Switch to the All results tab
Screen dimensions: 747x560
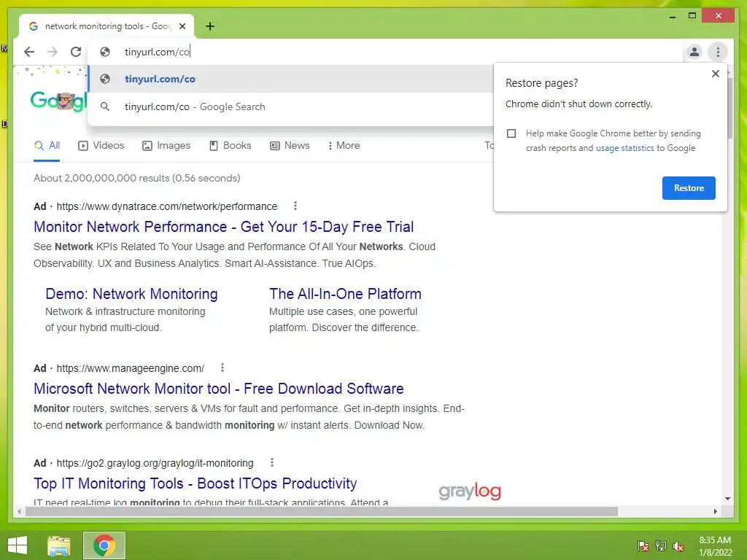(47, 146)
